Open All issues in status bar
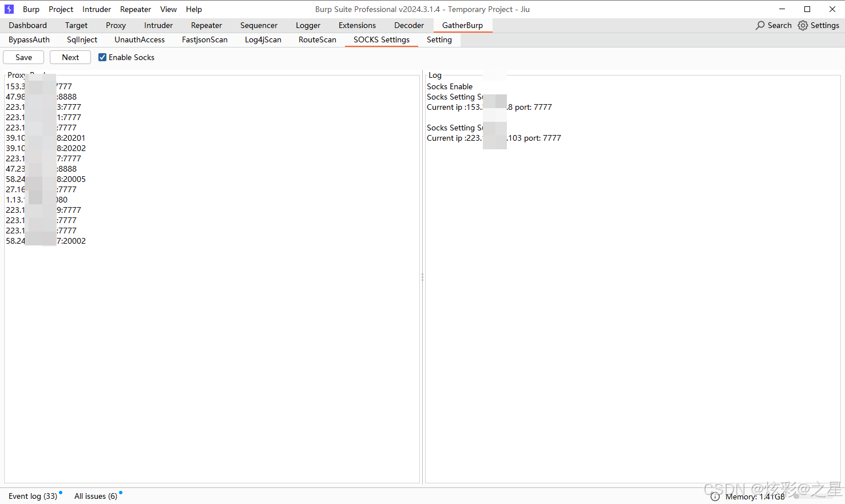845x504 pixels. tap(96, 496)
